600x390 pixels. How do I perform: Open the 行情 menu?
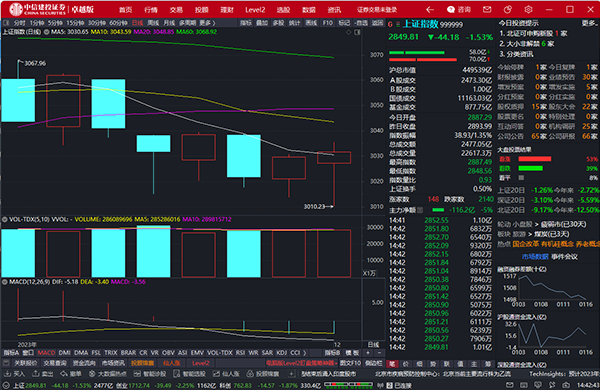click(151, 10)
